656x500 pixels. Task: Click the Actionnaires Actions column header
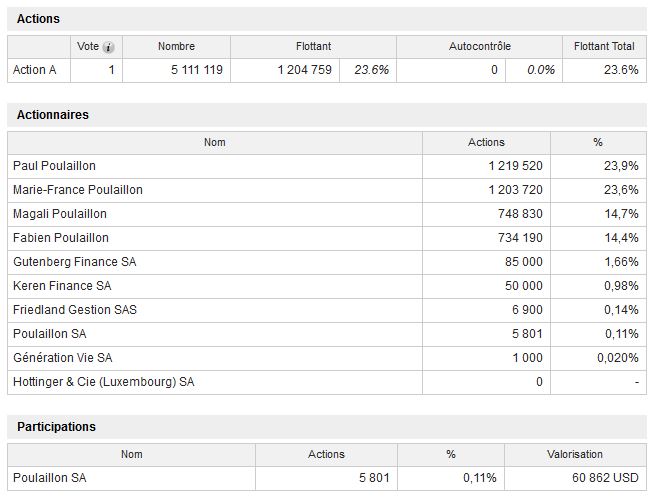coord(486,143)
